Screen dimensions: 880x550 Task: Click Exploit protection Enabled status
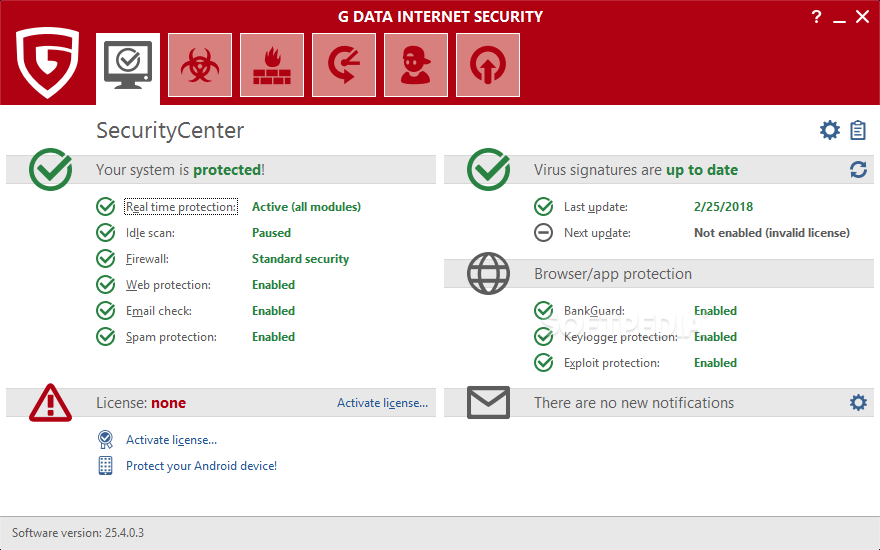tap(715, 363)
